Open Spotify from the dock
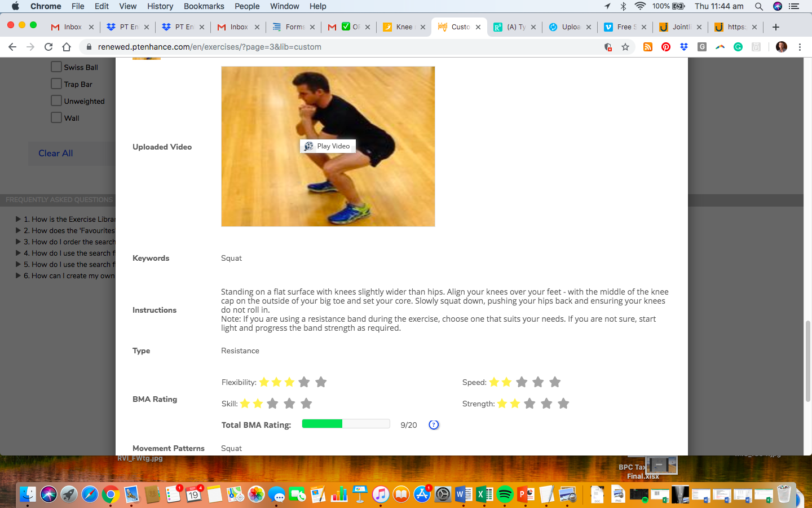The height and width of the screenshot is (508, 812). point(505,494)
